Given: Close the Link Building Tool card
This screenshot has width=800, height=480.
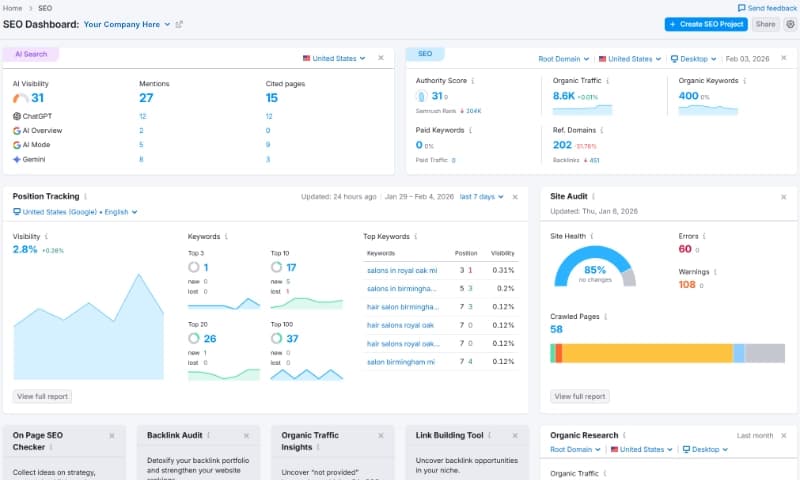Looking at the screenshot, I should tap(515, 436).
